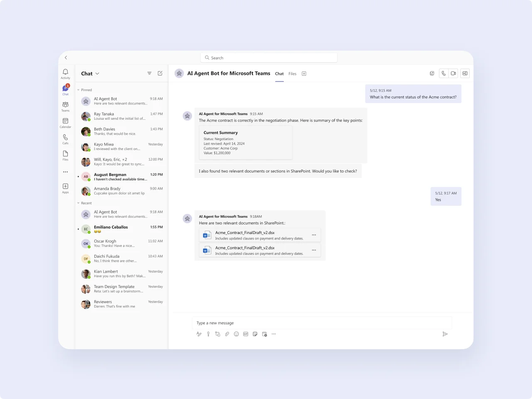
Task: Open the filter icon in the chat list
Action: point(149,73)
